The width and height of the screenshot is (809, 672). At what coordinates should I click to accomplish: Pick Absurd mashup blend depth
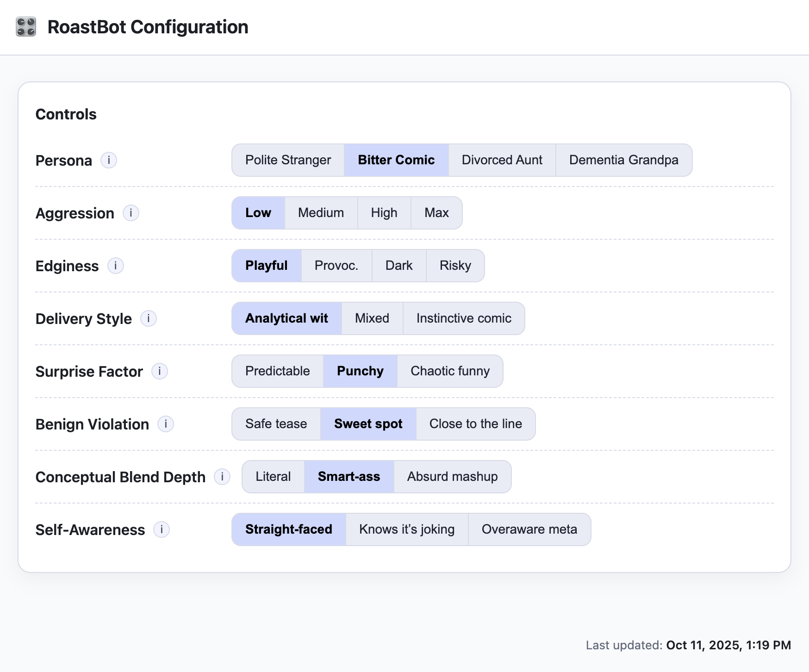[x=452, y=477]
